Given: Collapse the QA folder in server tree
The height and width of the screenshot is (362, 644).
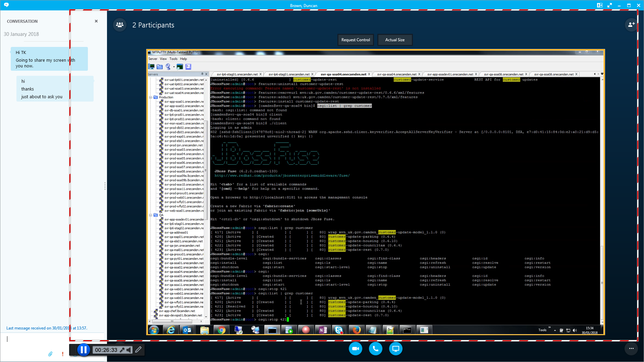Looking at the screenshot, I should coord(151,215).
